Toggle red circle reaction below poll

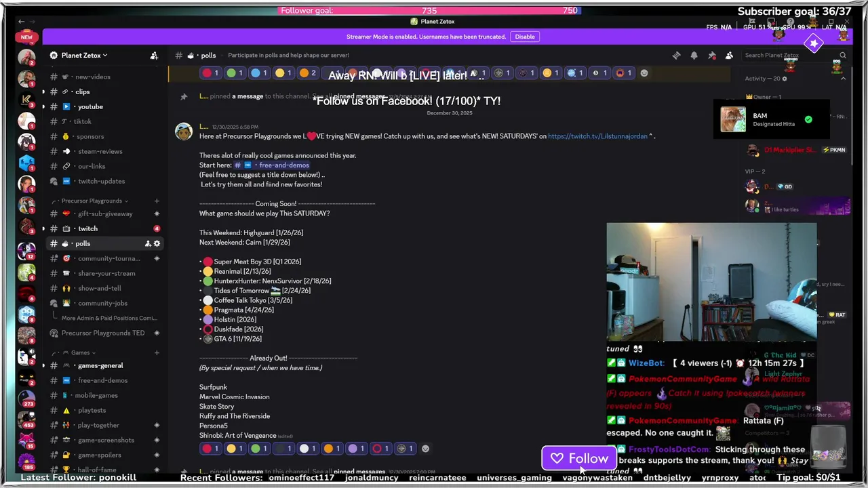coord(211,449)
